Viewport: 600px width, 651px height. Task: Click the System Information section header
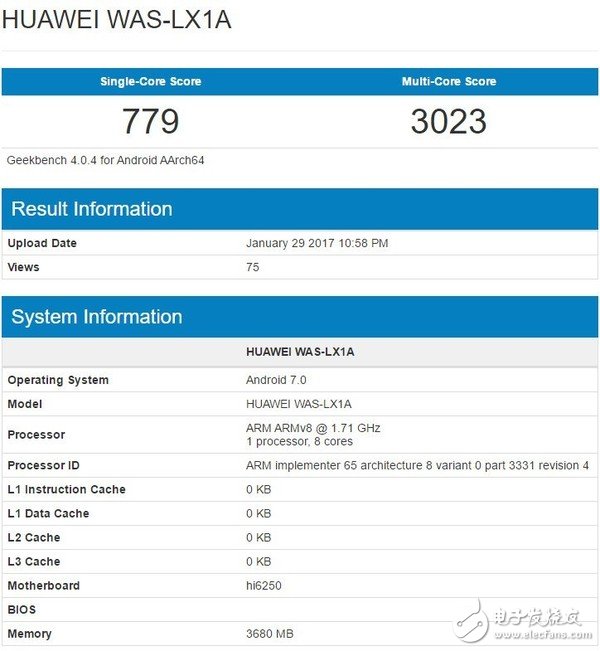97,317
